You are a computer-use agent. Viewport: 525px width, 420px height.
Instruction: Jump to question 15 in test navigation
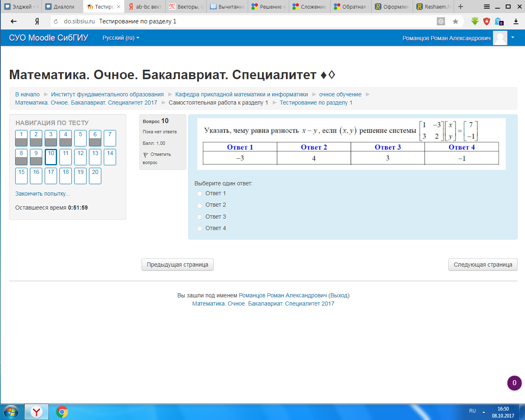click(21, 176)
